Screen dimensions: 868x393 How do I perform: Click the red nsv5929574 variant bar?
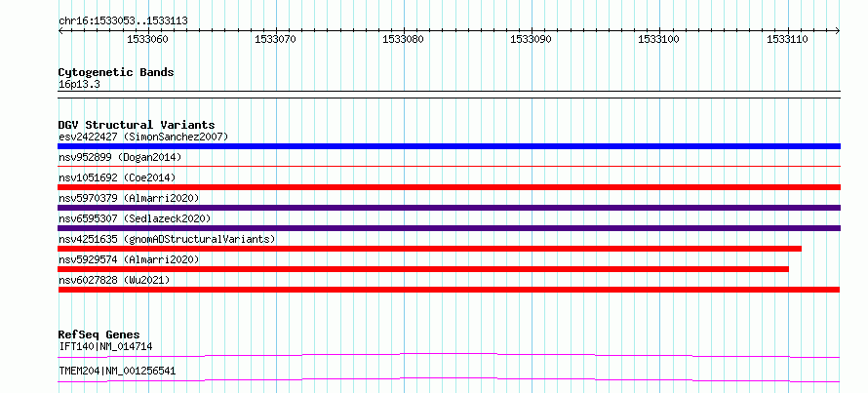coord(423,269)
